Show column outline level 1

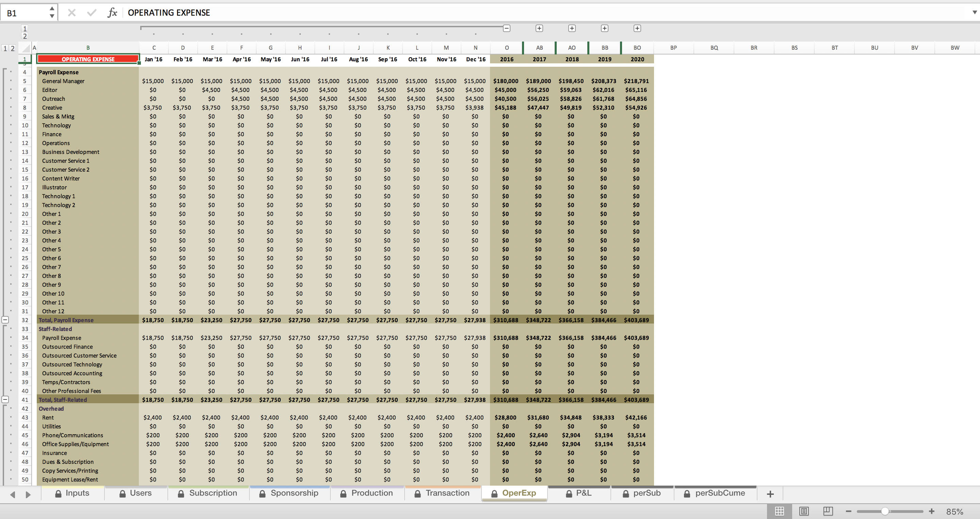25,29
